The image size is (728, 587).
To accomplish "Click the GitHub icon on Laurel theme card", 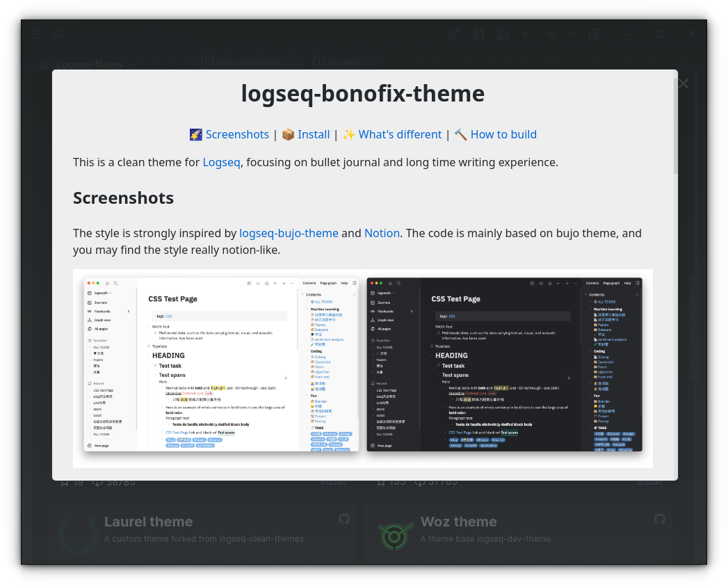I will (344, 520).
